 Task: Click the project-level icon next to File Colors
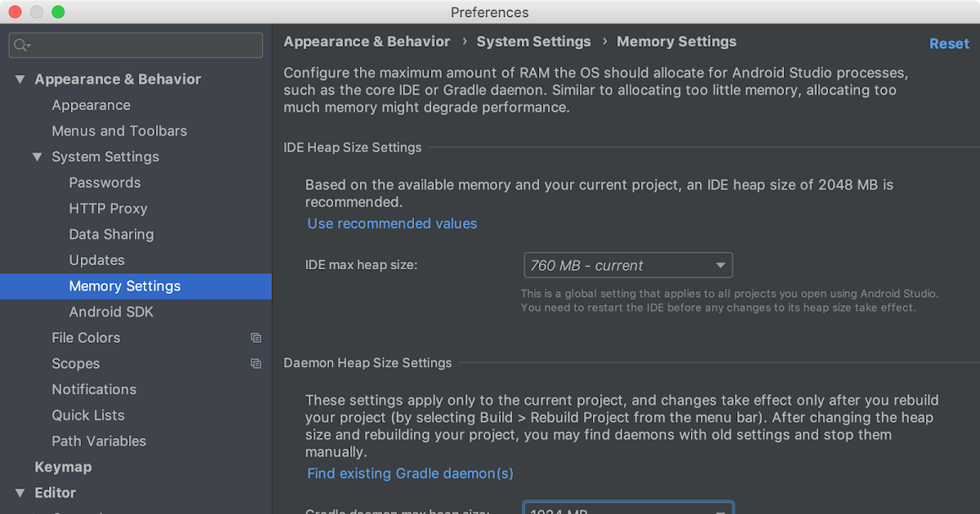point(256,338)
